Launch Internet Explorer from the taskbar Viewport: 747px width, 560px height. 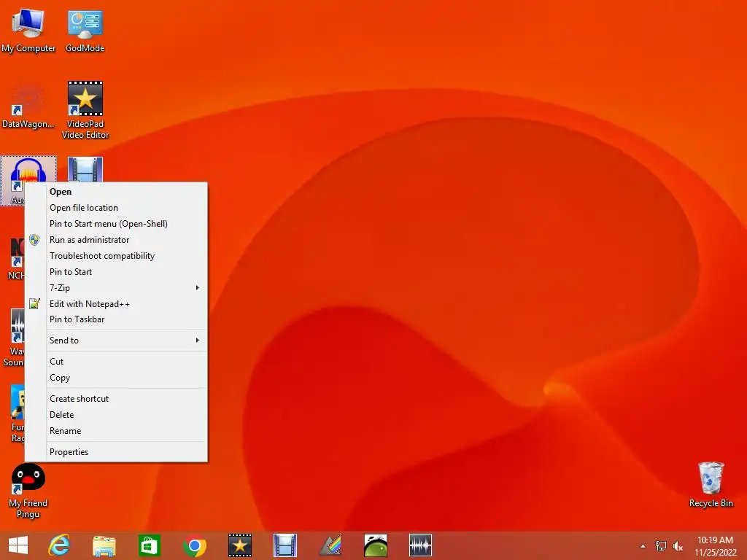59,545
